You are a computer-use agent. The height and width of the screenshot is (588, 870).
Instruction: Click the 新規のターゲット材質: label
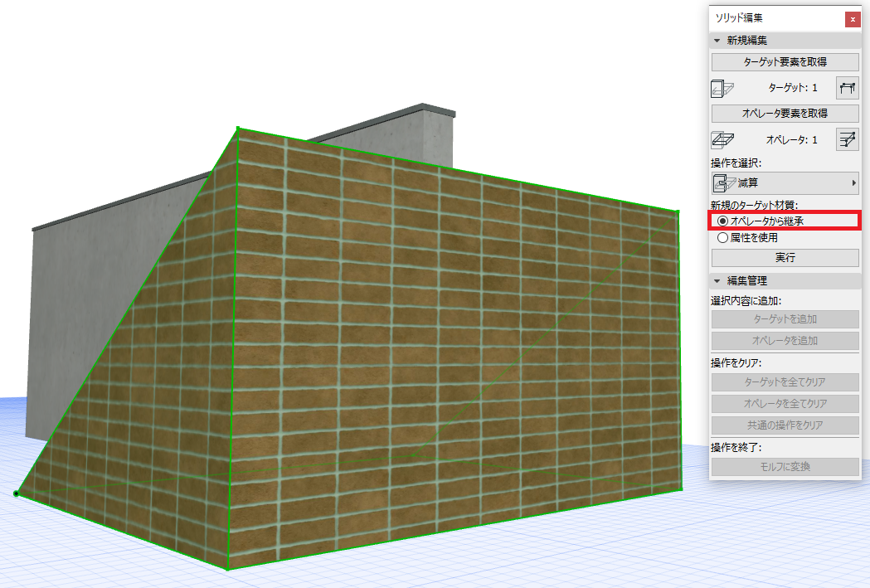click(754, 205)
